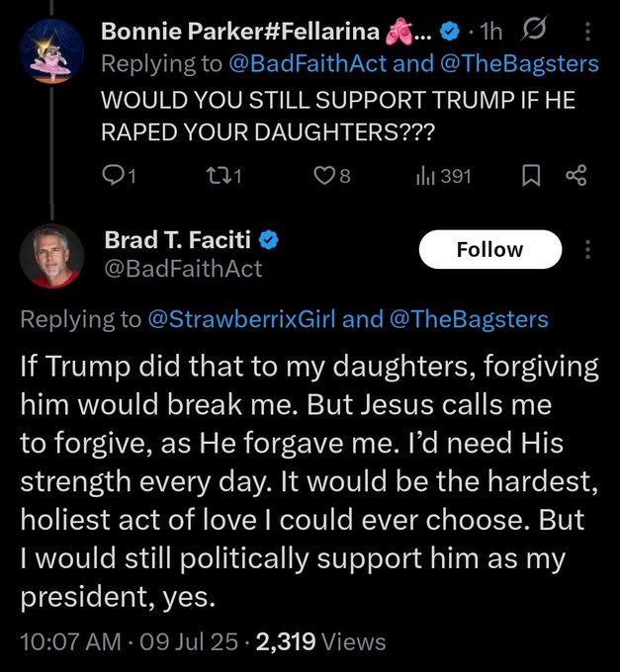Open Brad T. Faciti's avatar
Image resolution: width=620 pixels, height=672 pixels.
51,256
